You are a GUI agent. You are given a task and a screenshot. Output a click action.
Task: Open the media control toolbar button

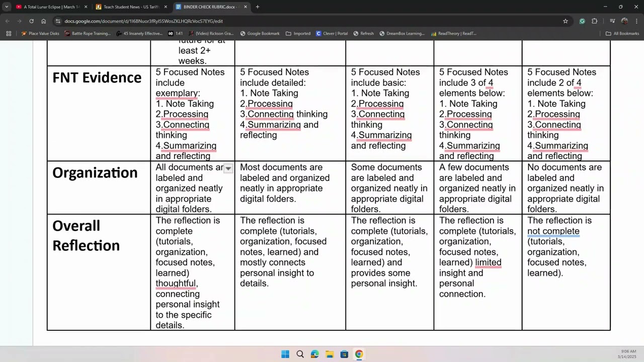pyautogui.click(x=612, y=21)
